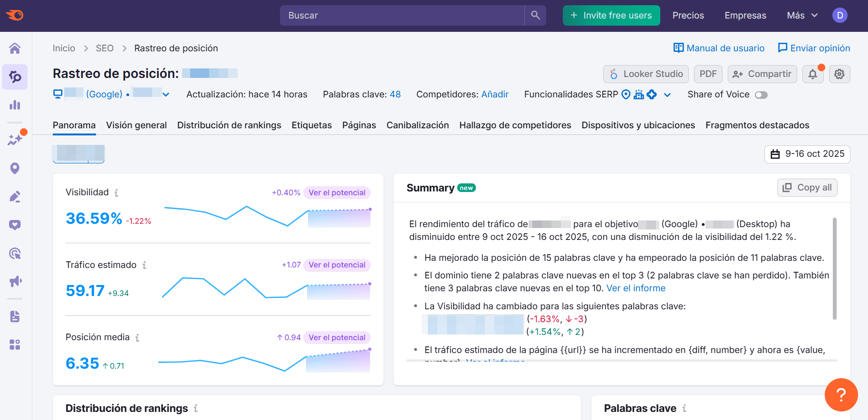Click the Summary panel vertical scrollbar
868x420 pixels.
pyautogui.click(x=834, y=268)
